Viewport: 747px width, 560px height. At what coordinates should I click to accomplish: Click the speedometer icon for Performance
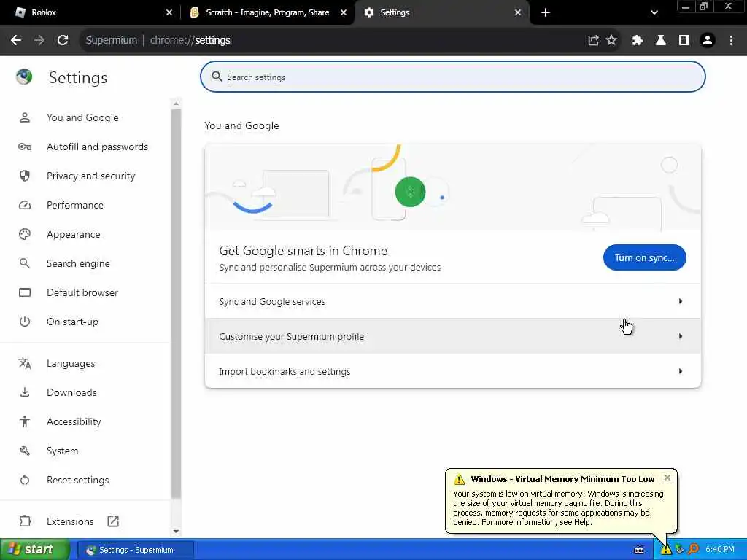pyautogui.click(x=25, y=205)
